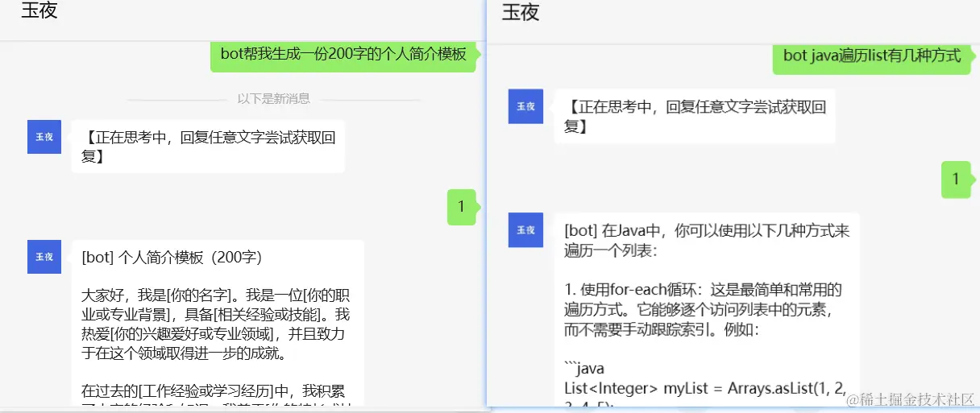The image size is (980, 413).
Task: Click the right chat's '【正在思考中' message bubble
Action: (695, 117)
